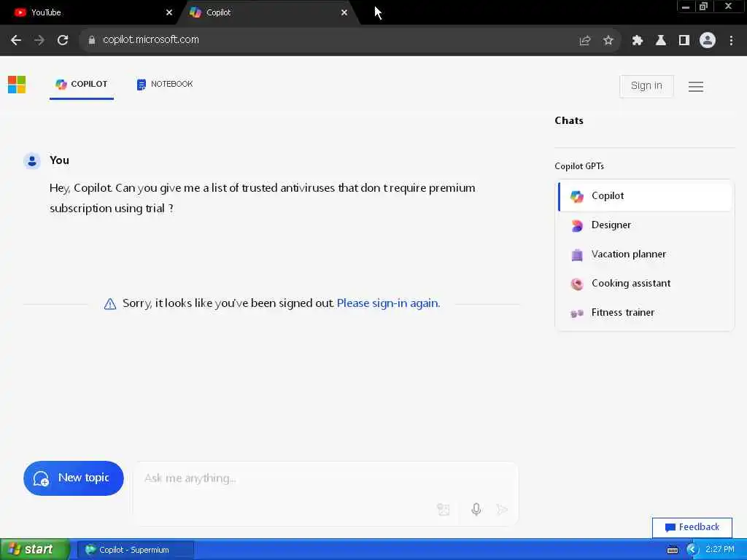Switch to the YouTube tab
The height and width of the screenshot is (560, 747).
tap(90, 12)
